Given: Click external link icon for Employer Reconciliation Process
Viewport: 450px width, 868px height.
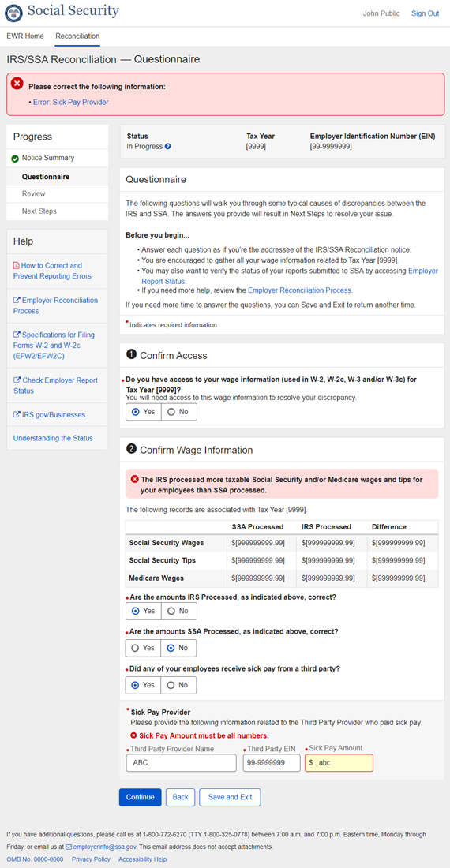Looking at the screenshot, I should tap(17, 301).
